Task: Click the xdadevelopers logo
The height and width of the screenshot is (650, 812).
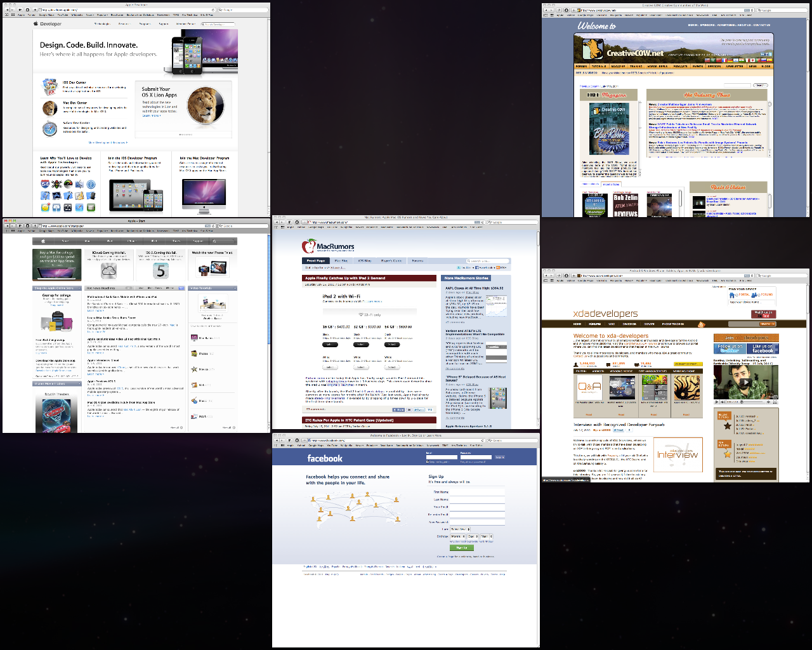Action: [x=605, y=314]
